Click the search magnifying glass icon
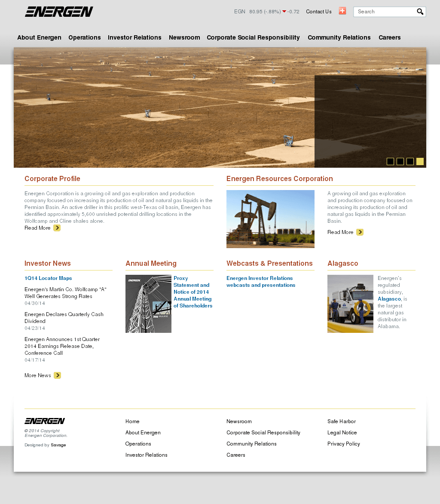Viewport: 440px width, 504px height. (420, 12)
